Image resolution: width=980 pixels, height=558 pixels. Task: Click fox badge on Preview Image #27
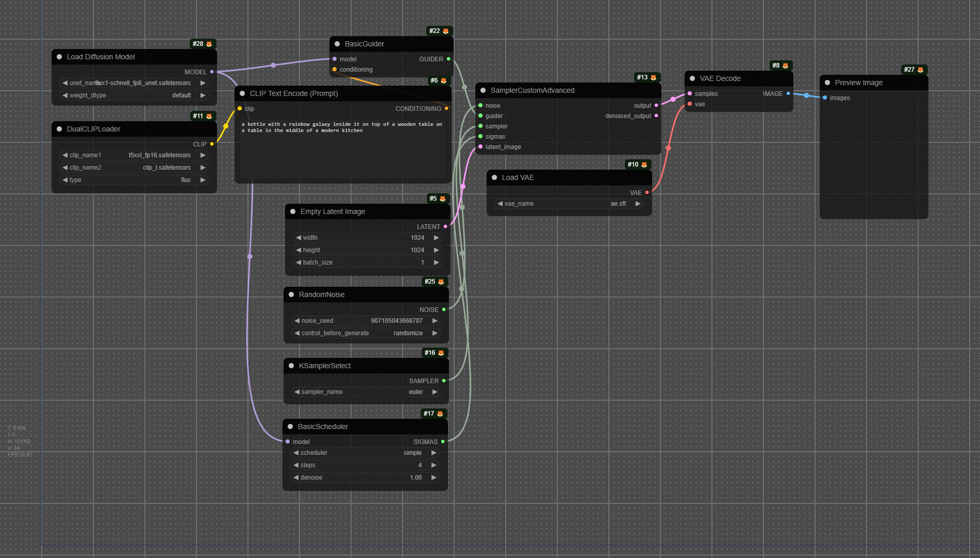tap(921, 70)
